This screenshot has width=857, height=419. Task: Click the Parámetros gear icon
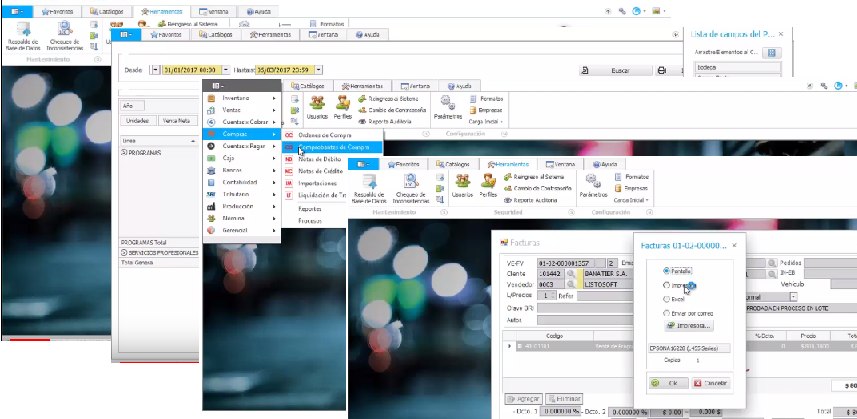[x=592, y=182]
